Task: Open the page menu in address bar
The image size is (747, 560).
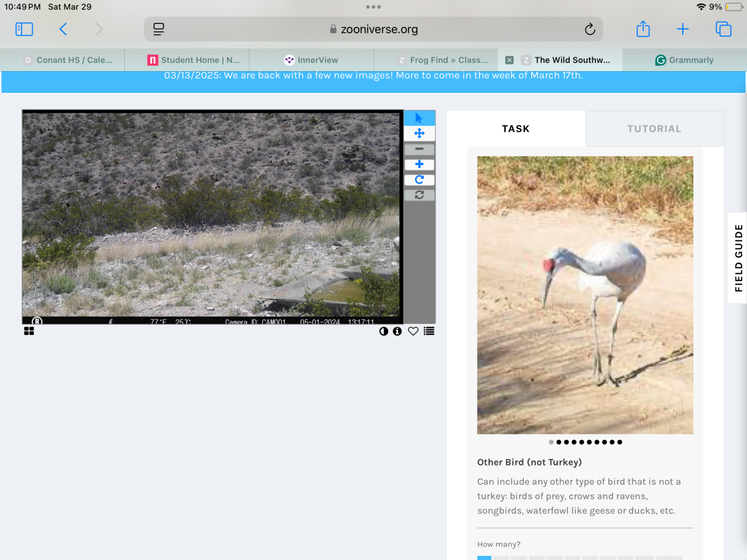Action: (159, 29)
